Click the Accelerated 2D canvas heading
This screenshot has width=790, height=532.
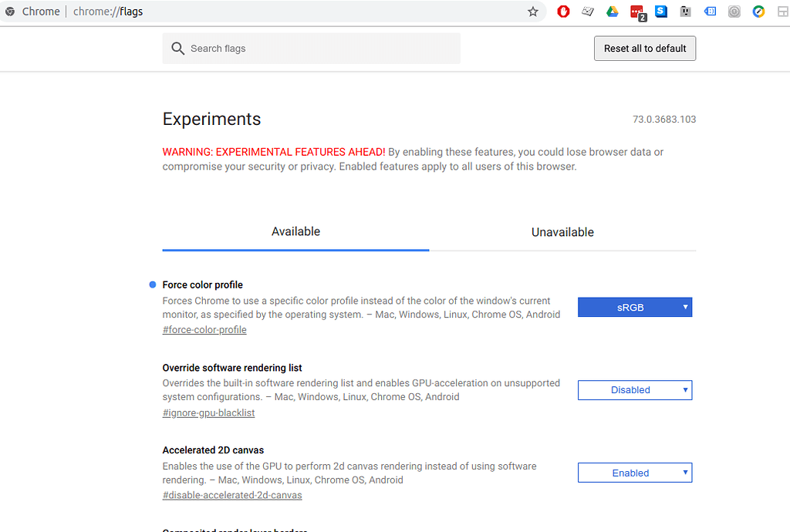coord(213,450)
